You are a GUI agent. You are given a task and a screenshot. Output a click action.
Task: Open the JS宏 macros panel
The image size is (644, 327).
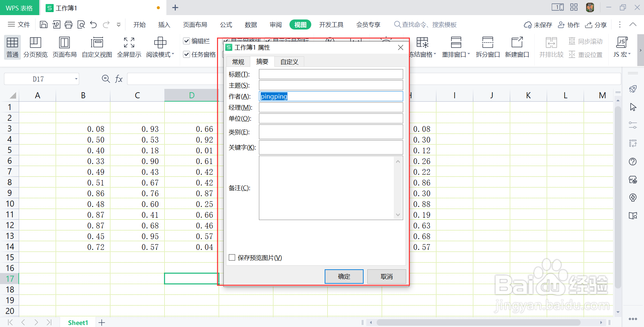pyautogui.click(x=622, y=47)
